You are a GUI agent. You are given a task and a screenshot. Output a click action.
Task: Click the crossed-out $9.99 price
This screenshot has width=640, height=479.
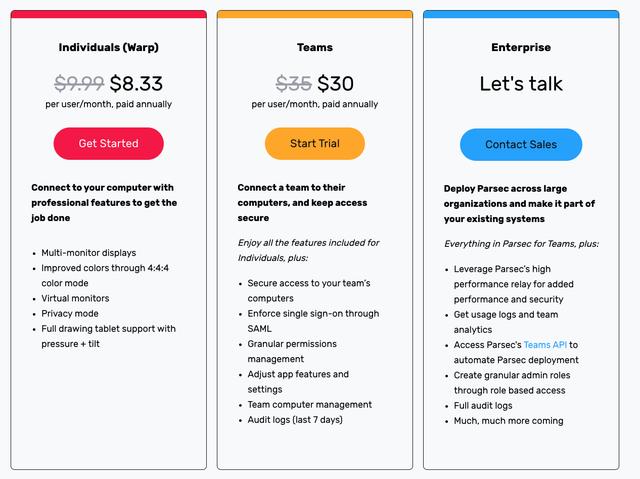79,83
